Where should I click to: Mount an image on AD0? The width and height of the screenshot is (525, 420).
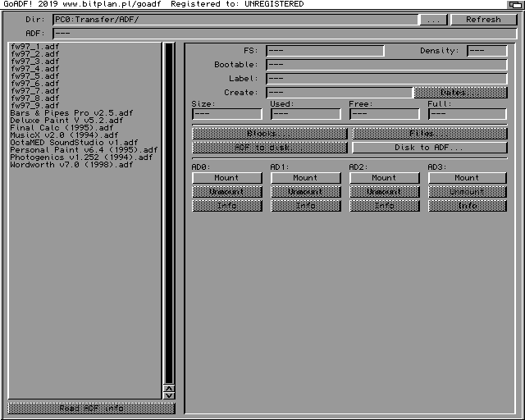tap(227, 178)
